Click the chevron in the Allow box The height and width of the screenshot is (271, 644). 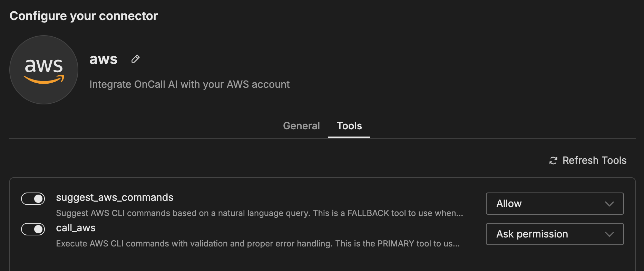click(x=609, y=204)
